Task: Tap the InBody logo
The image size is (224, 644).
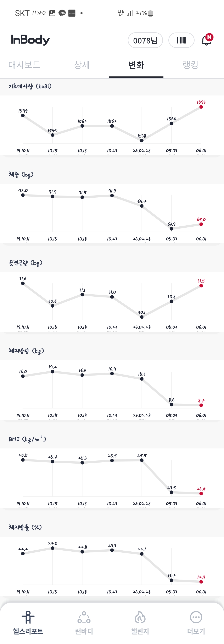Action: tap(30, 40)
